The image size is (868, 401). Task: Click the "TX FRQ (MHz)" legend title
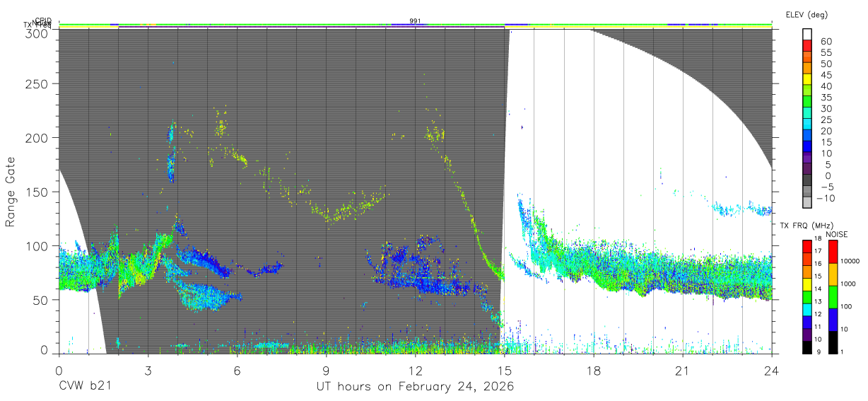[807, 226]
